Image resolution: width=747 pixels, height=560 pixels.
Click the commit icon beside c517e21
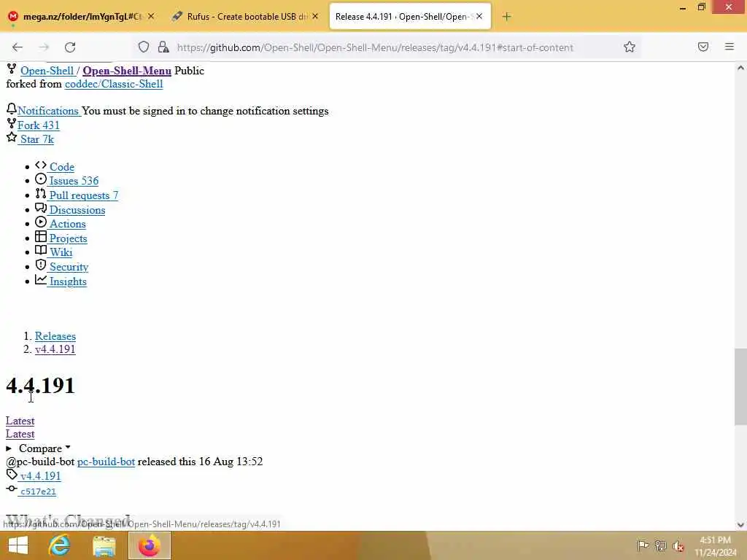tap(12, 489)
